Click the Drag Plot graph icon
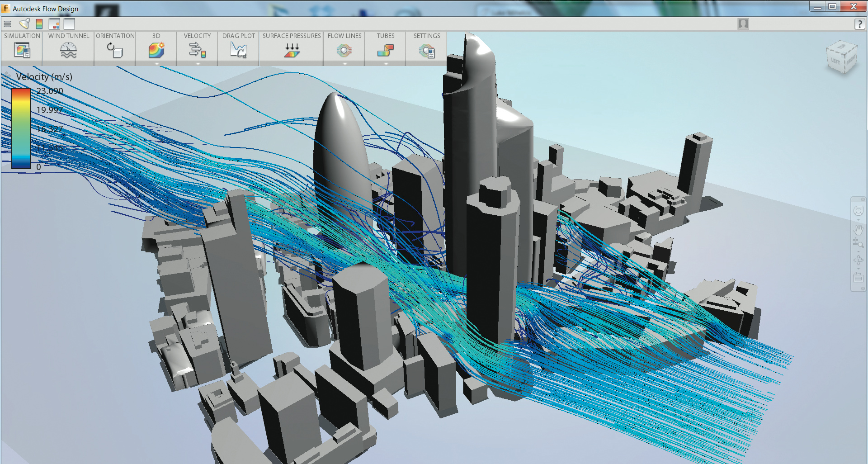 [x=238, y=50]
